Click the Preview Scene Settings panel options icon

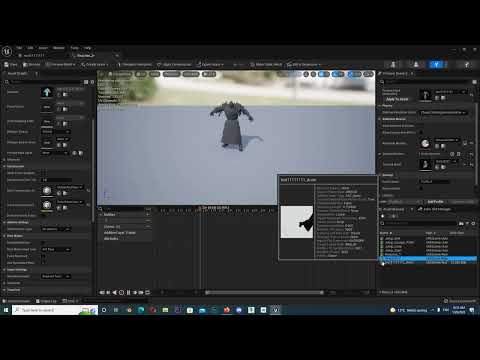click(474, 82)
